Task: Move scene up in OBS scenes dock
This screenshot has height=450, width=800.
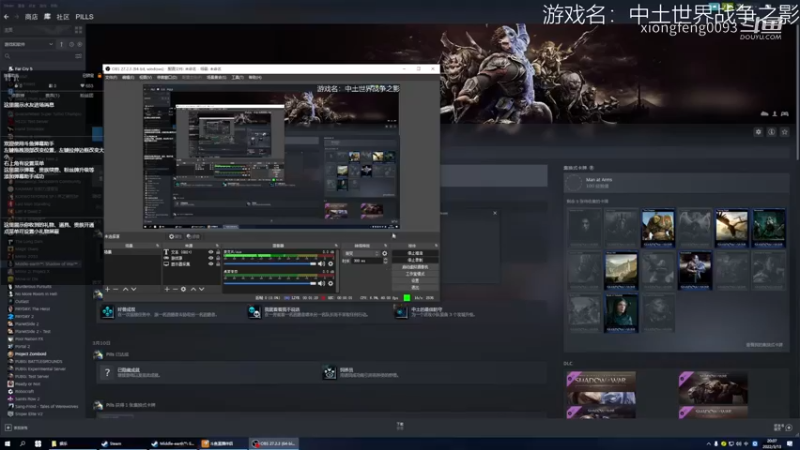Action: (125, 289)
